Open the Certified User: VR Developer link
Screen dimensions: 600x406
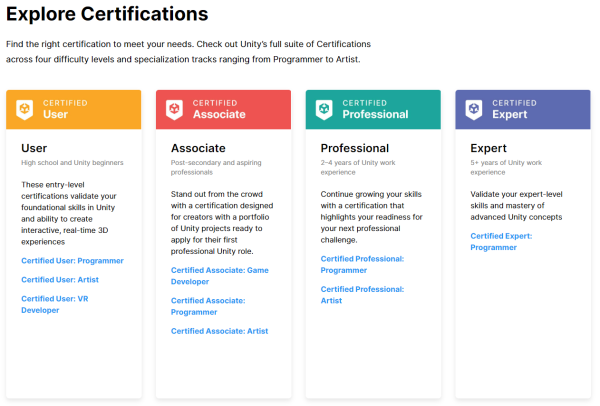tap(55, 304)
